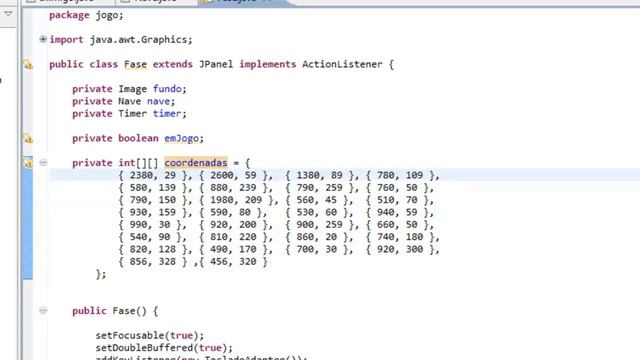
Task: Click the 'Timer' type name
Action: click(x=133, y=114)
